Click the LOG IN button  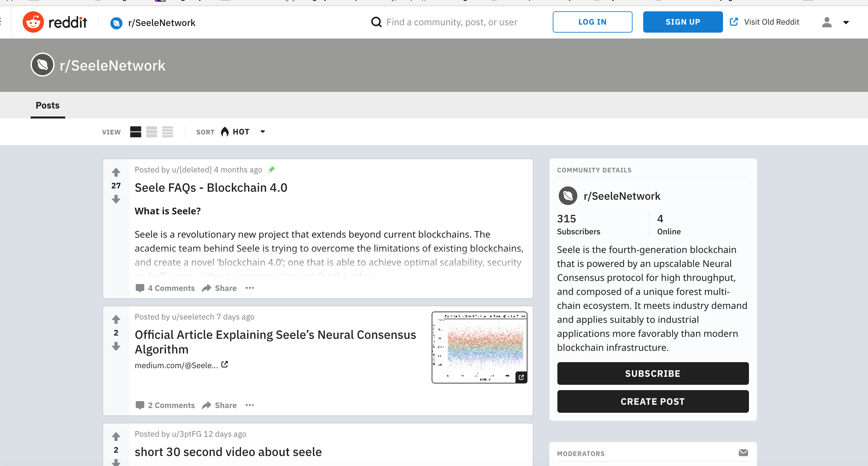coord(592,22)
